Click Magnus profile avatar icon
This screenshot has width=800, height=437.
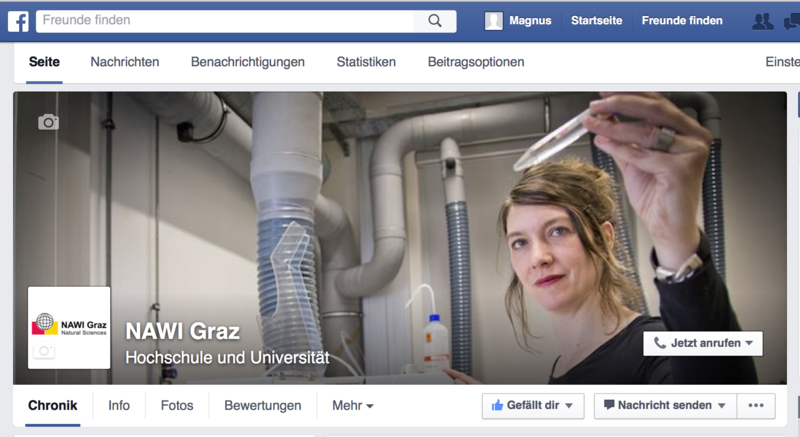tap(493, 21)
